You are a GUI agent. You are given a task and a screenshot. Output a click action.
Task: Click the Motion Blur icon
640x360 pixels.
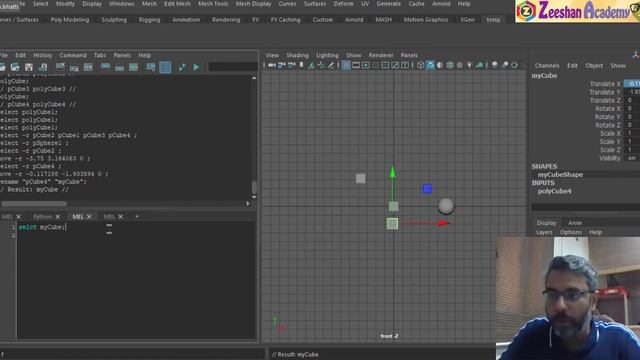[x=505, y=65]
